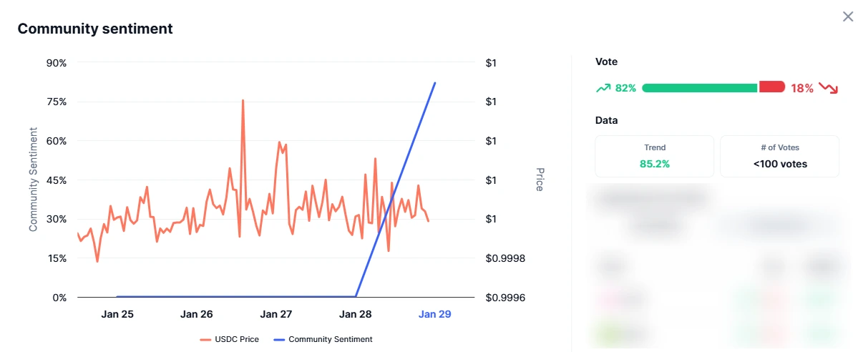
Task: Click the red bearish portion of vote bar
Action: (772, 87)
